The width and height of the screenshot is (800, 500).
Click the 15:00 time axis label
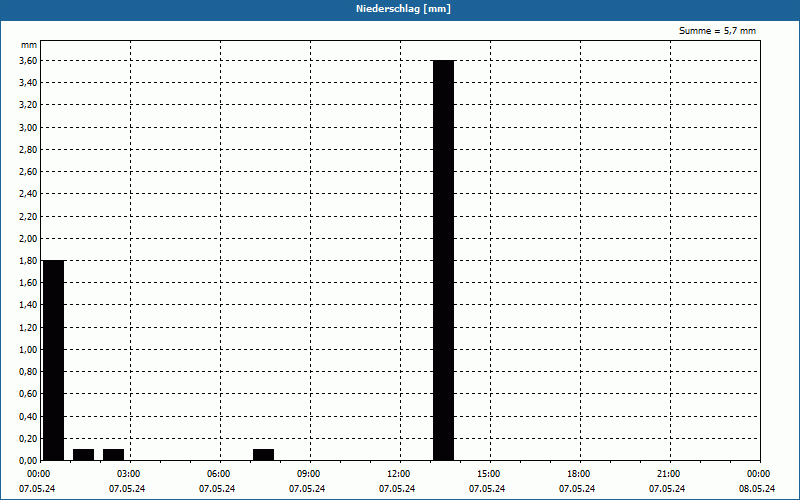(488, 474)
